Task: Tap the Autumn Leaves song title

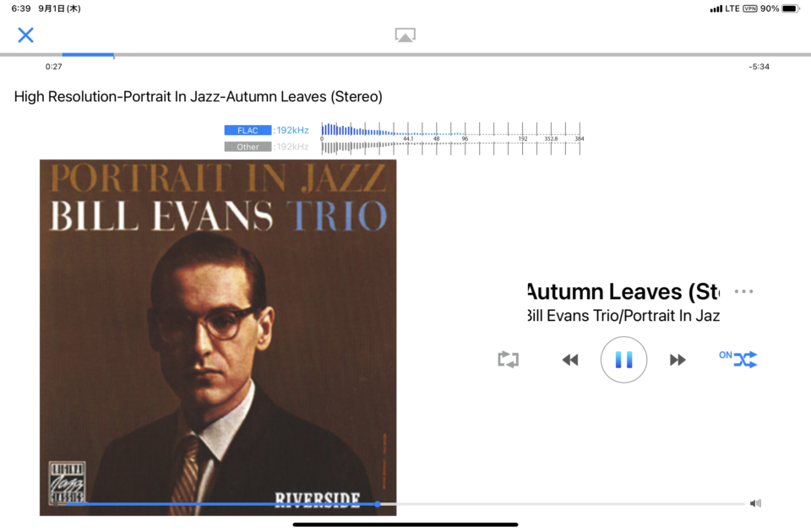Action: [623, 292]
